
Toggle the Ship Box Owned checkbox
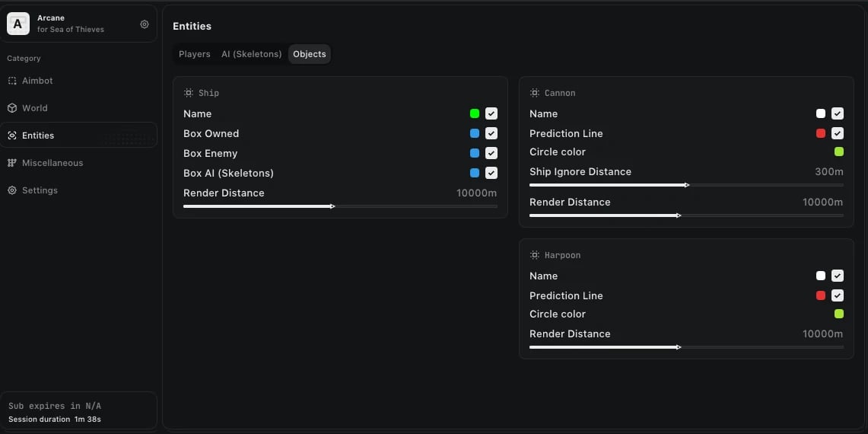pos(491,133)
